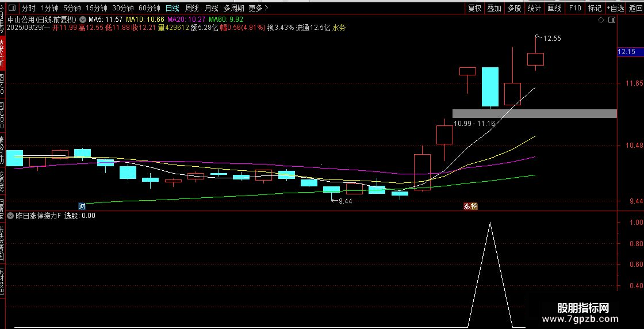644x329 pixels.
Task: Toggle the right side panel icon
Action: (612, 20)
